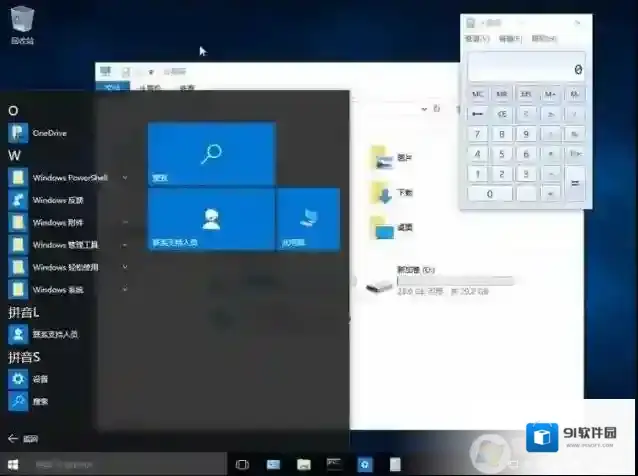Click the Windows Start button
638x476 pixels.
(13, 464)
